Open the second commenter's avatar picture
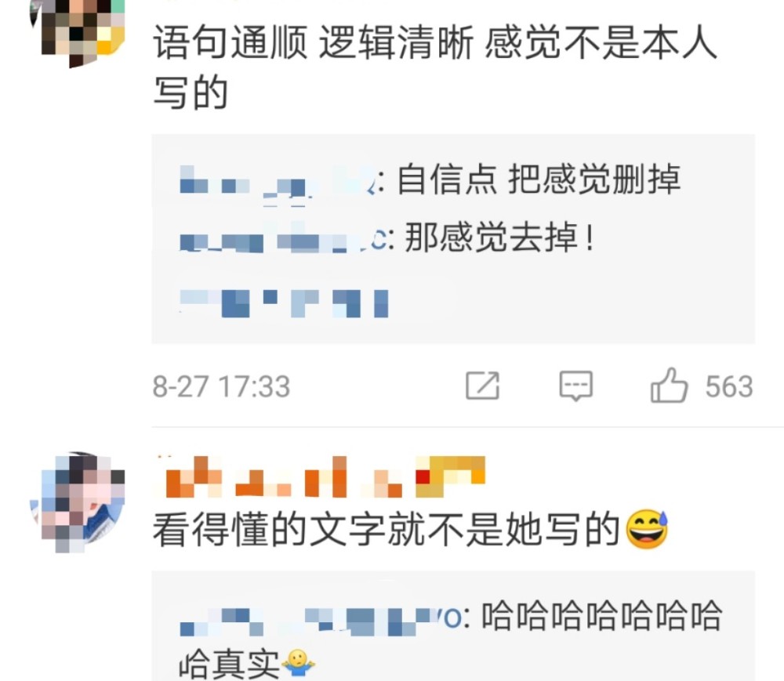This screenshot has height=681, width=784. click(x=78, y=502)
